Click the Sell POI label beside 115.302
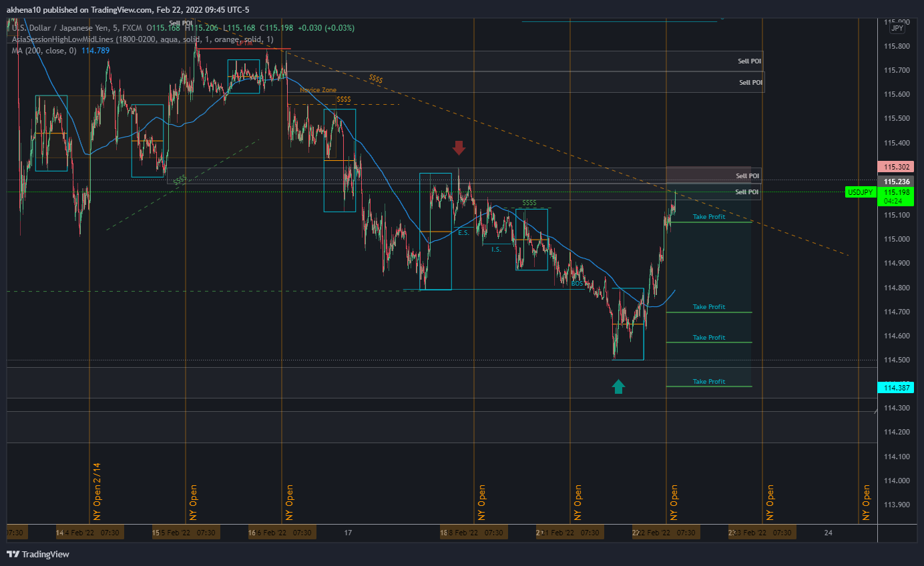The width and height of the screenshot is (924, 566). pos(747,176)
